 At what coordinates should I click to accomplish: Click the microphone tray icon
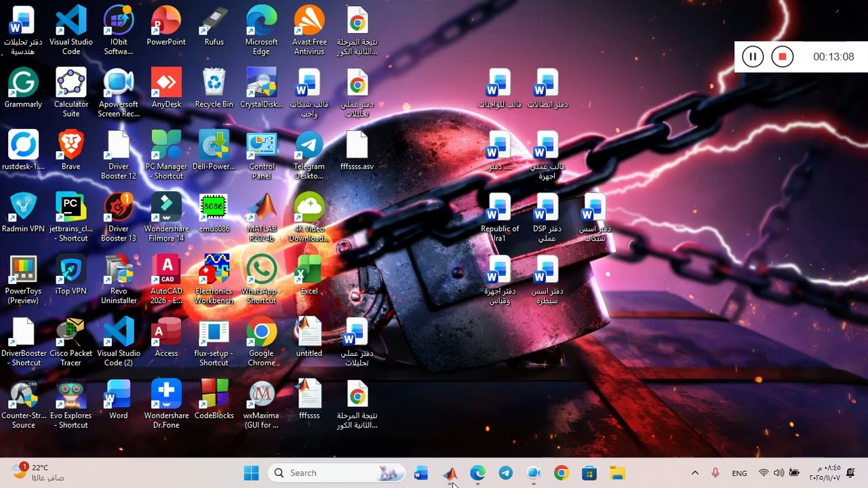(715, 473)
